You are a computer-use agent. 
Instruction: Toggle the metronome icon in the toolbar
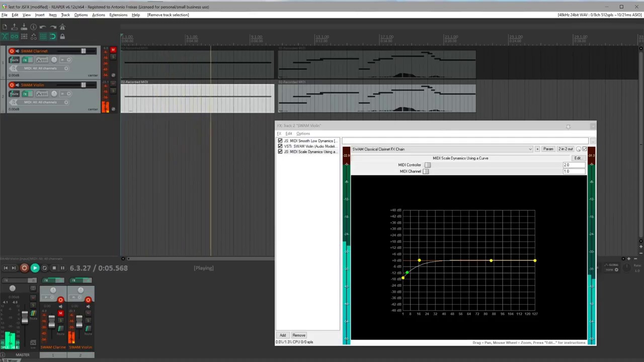[x=62, y=27]
